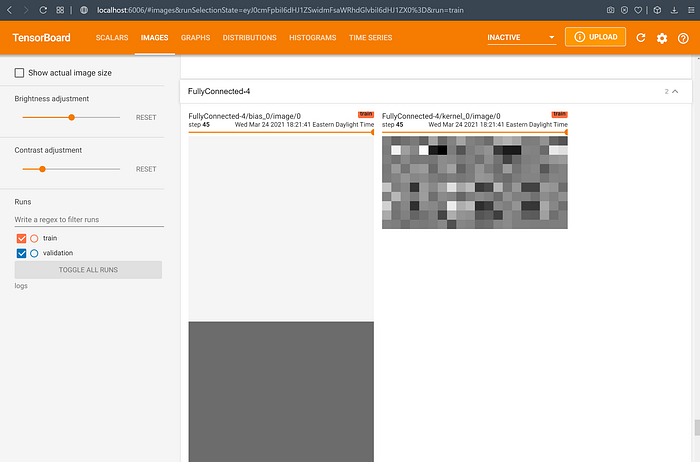The height and width of the screenshot is (462, 700).
Task: Click the bias_0 image step slider
Action: [x=281, y=132]
